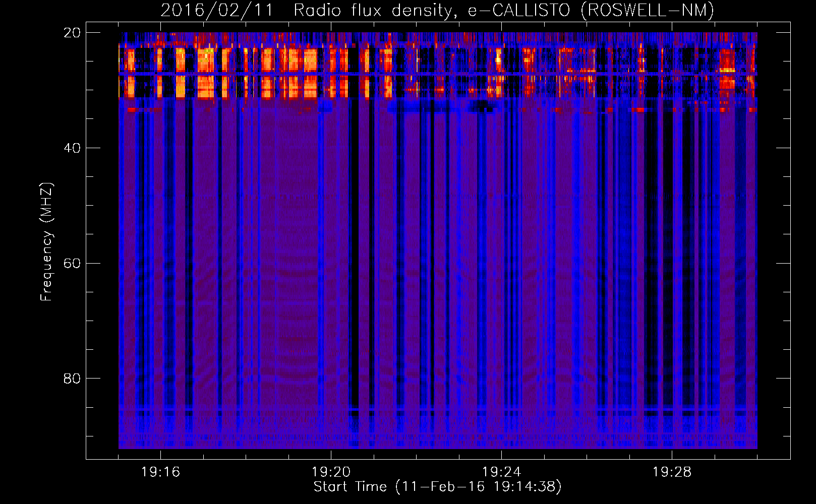Click the 19:28 time tick label
Image resolution: width=816 pixels, height=504 pixels.
[672, 472]
